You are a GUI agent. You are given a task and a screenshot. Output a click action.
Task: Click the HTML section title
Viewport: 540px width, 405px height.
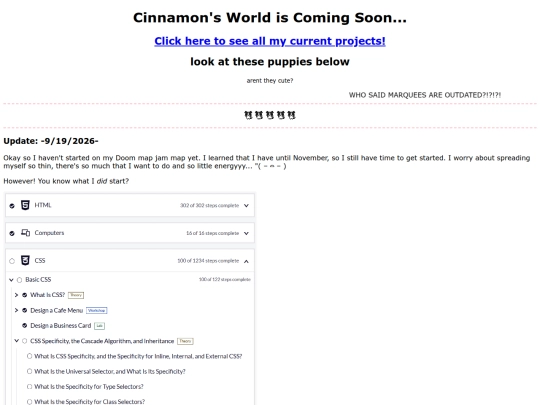pos(43,205)
